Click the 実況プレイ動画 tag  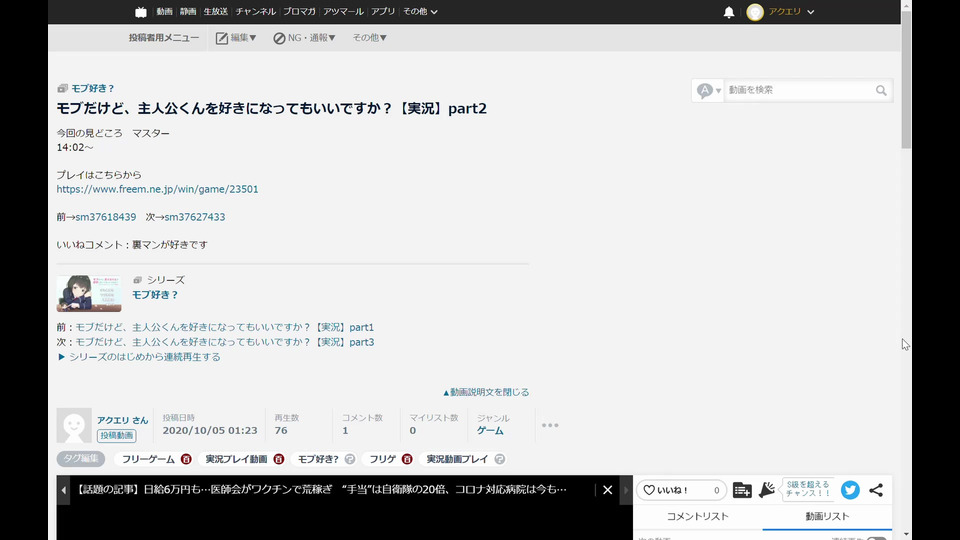(236, 459)
